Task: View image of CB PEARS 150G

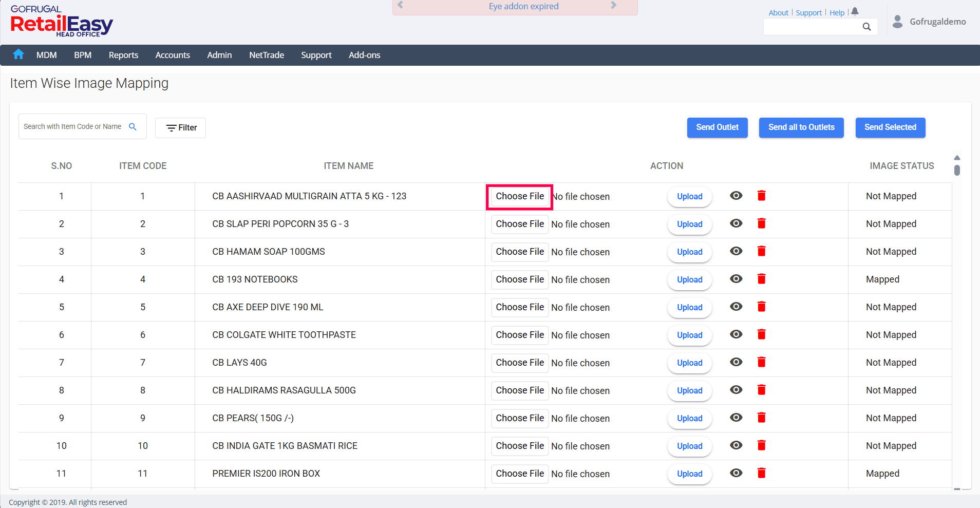Action: click(736, 418)
